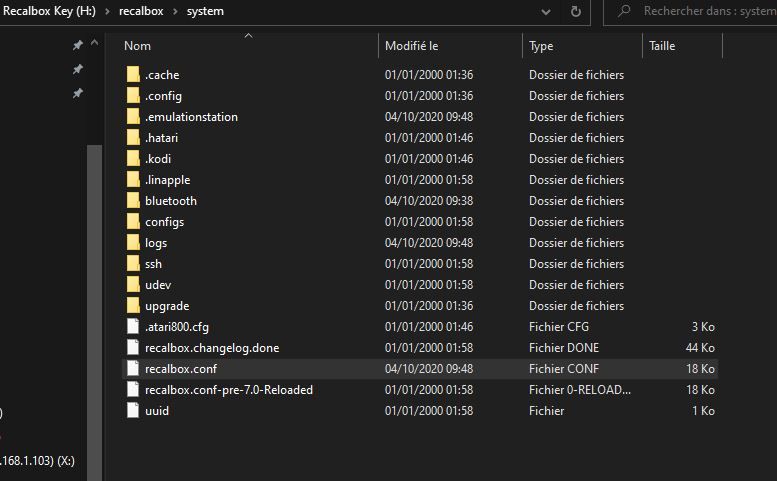This screenshot has height=481, width=777.
Task: Select the .emulationstation folder icon
Action: click(x=133, y=117)
